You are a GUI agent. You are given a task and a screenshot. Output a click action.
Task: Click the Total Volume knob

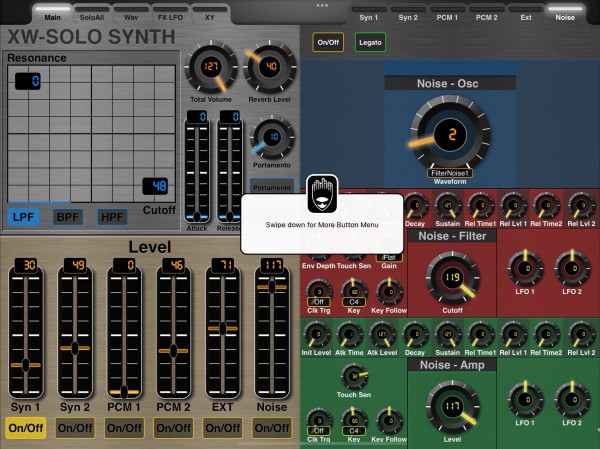(x=211, y=67)
